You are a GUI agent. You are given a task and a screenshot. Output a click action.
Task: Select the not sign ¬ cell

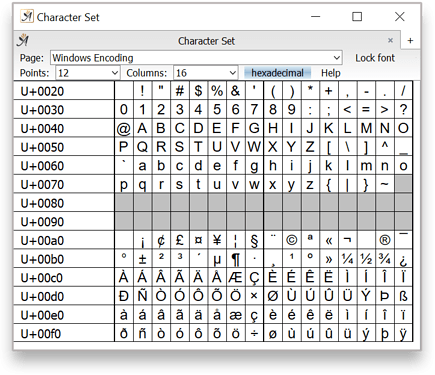(348, 240)
